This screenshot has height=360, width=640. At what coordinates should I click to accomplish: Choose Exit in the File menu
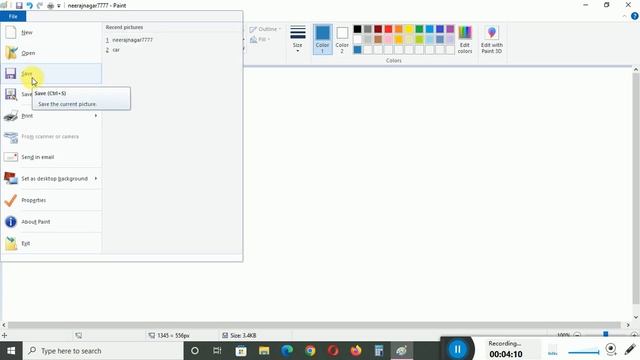[51, 243]
